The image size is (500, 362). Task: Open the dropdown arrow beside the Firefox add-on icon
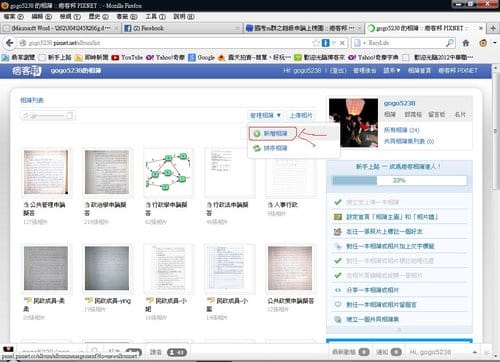pyautogui.click(x=495, y=43)
